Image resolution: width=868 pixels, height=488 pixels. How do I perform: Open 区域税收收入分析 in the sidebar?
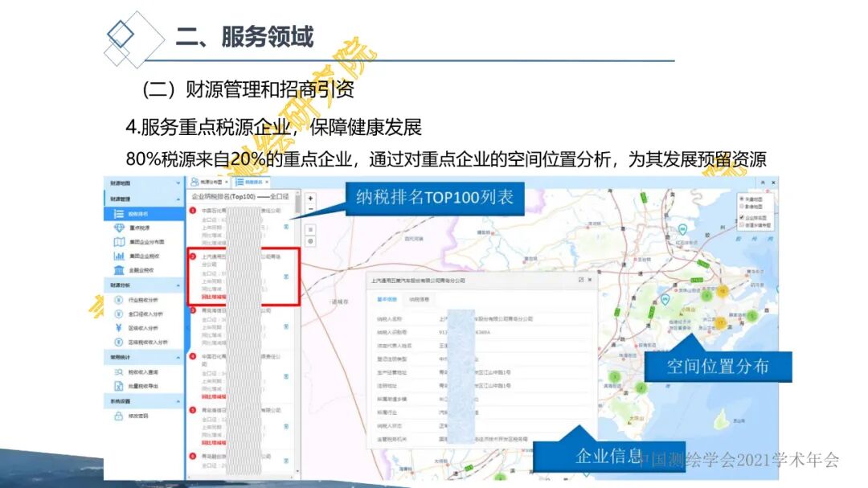tap(143, 342)
